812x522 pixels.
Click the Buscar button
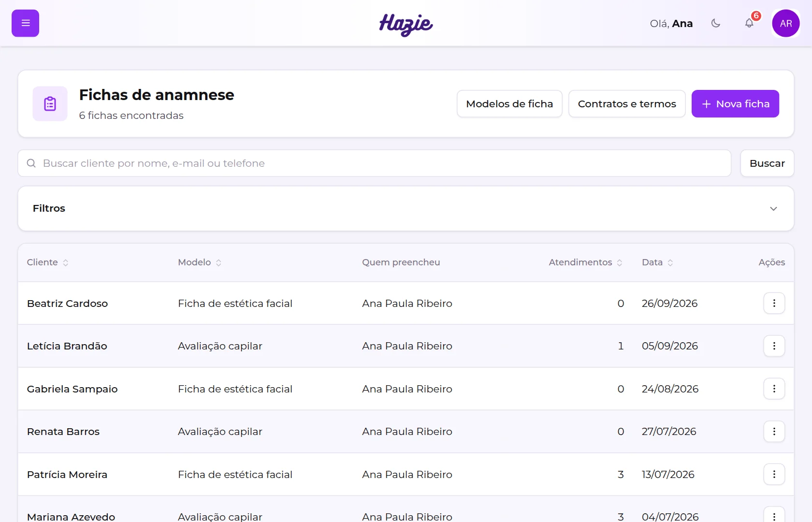point(767,163)
